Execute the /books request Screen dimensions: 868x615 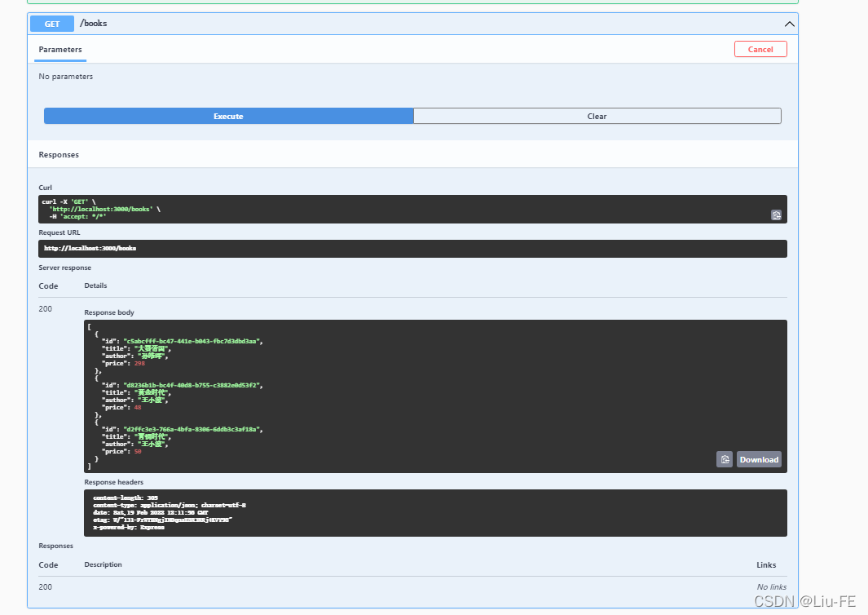click(x=229, y=117)
